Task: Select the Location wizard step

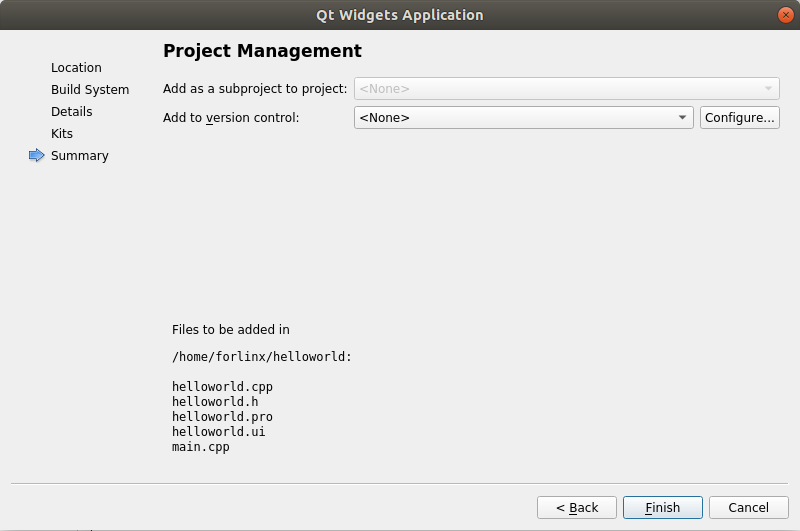Action: (76, 68)
